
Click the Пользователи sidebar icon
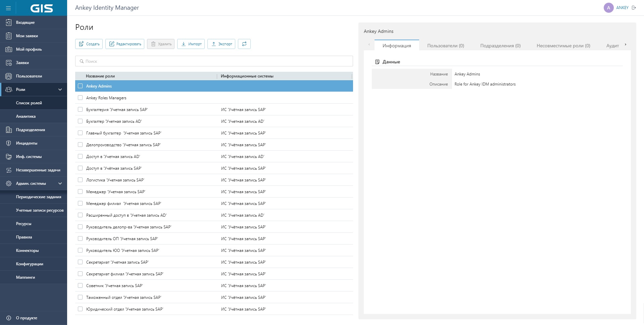click(x=9, y=76)
